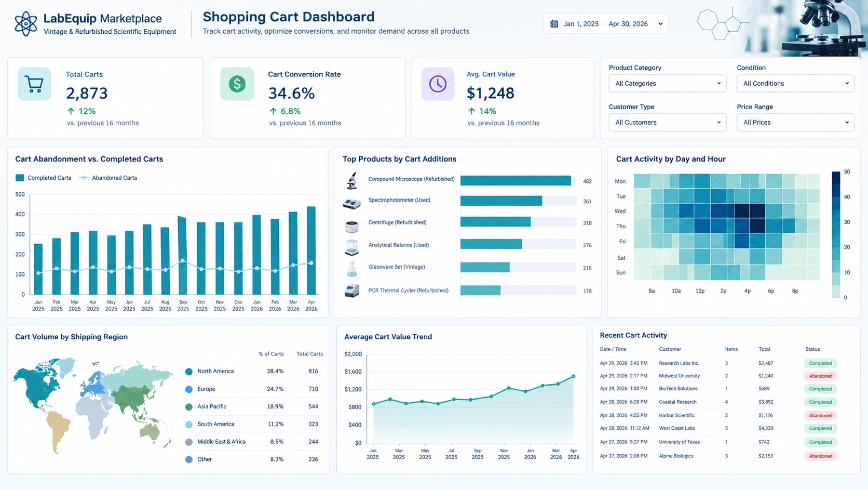Open the All Customers dropdown
The image size is (868, 489).
(x=668, y=123)
